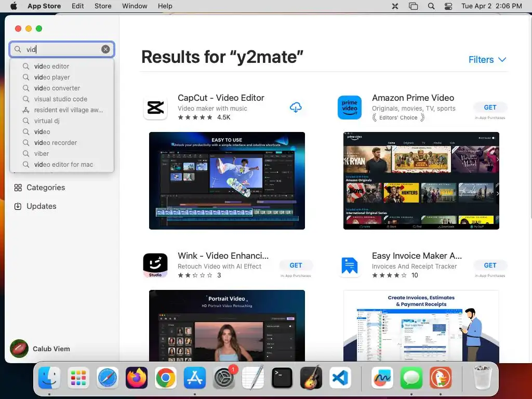
Task: Open Calub Viem account profile
Action: click(40, 349)
